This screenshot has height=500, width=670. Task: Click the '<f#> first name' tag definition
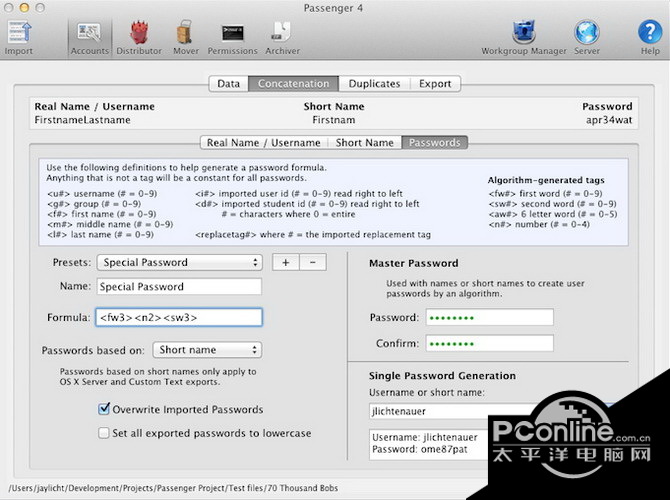[102, 214]
